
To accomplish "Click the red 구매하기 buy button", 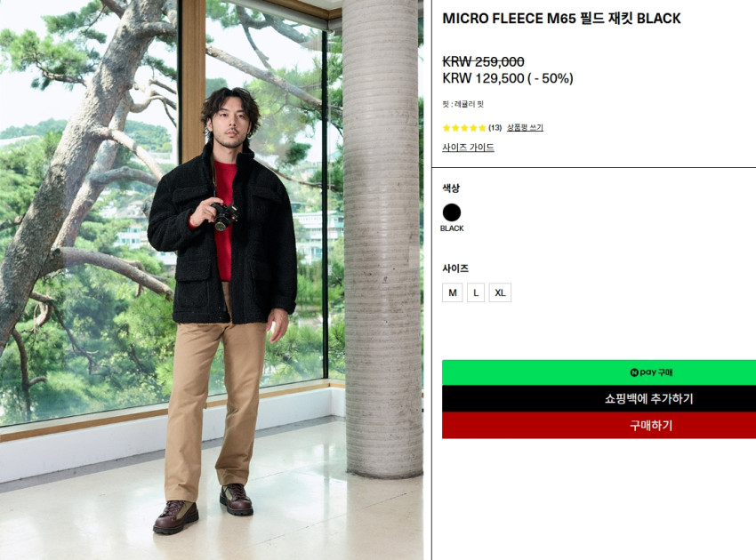I will [599, 425].
